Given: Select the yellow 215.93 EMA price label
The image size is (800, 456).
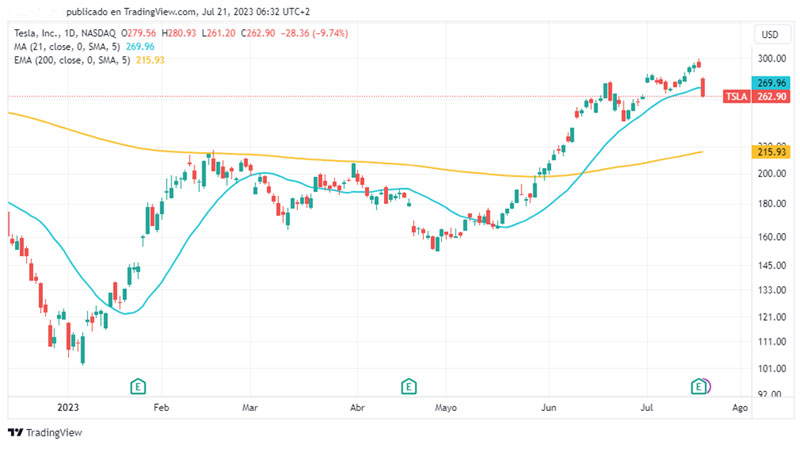Looking at the screenshot, I should point(769,151).
